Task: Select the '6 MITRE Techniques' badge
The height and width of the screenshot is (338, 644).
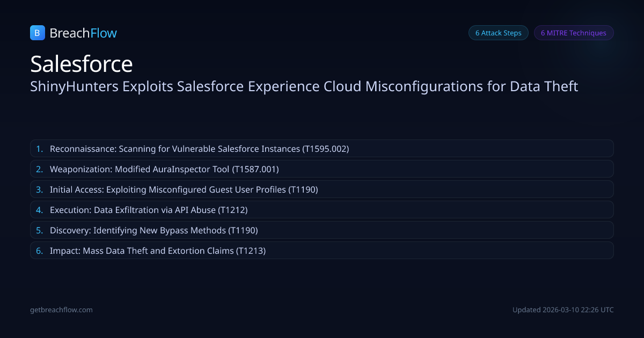Action: coord(573,33)
